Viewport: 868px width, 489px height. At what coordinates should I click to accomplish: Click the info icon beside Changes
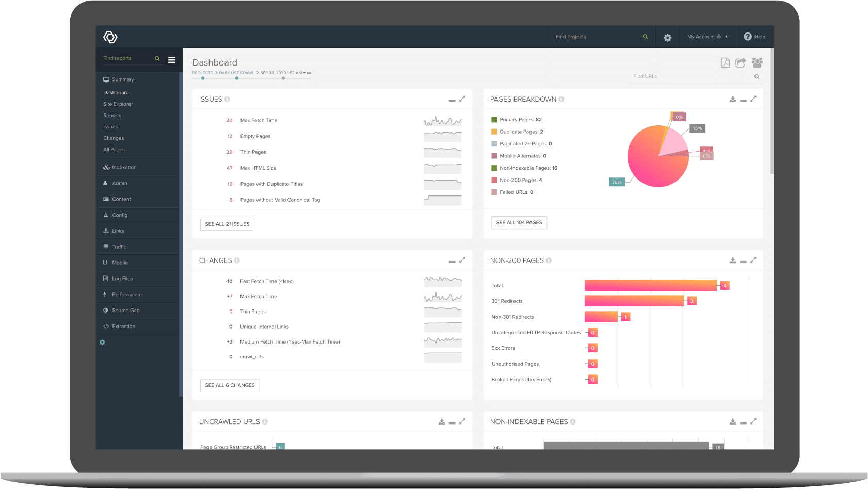click(237, 260)
